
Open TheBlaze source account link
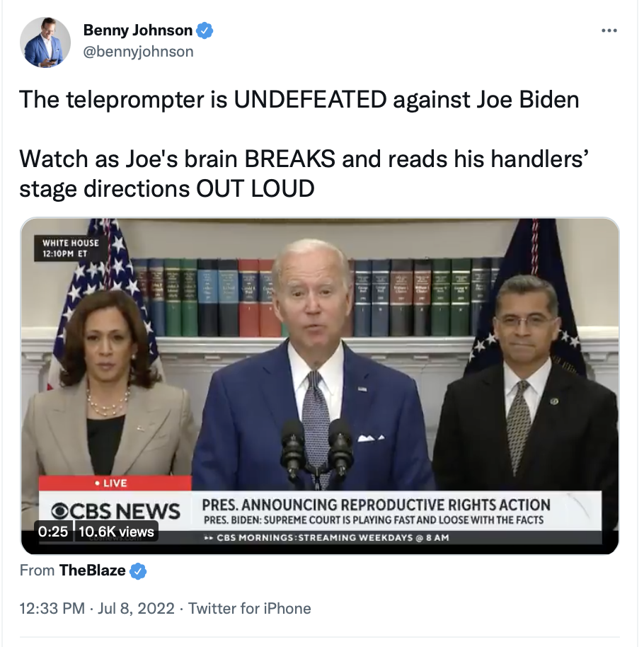click(x=93, y=571)
